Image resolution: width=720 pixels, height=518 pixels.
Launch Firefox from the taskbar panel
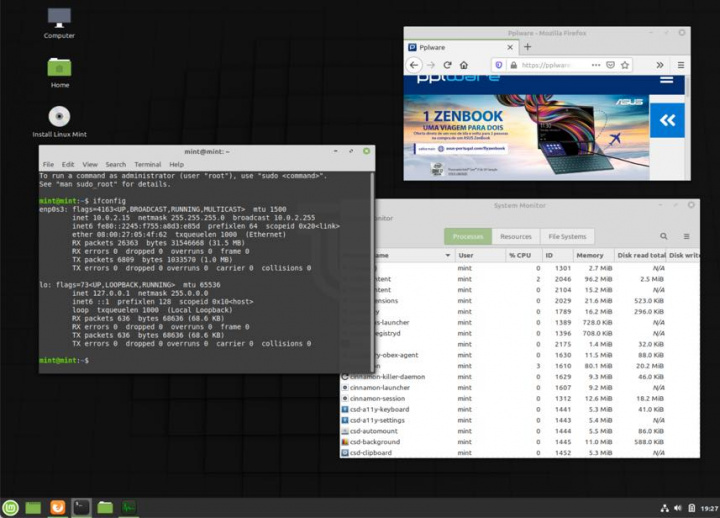click(58, 507)
